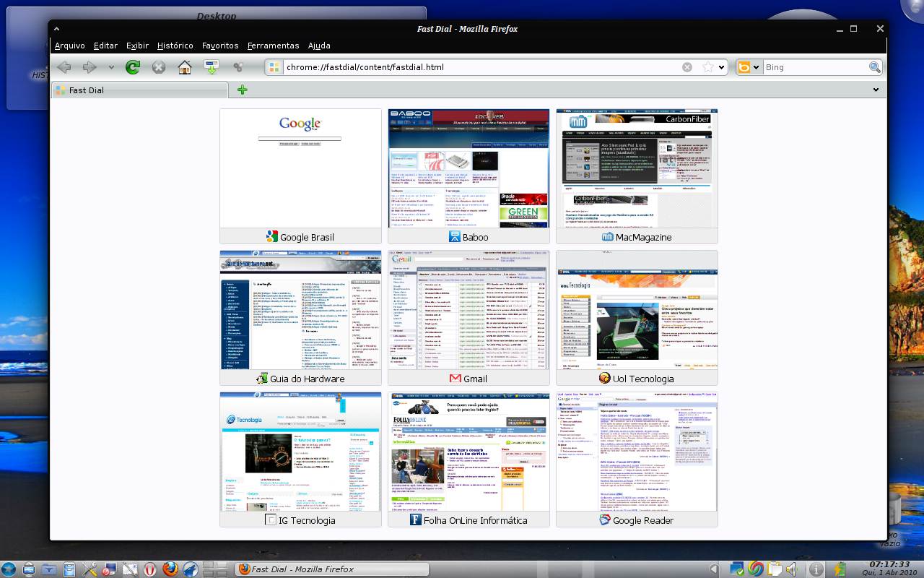Open the Histórico menu
This screenshot has height=578, width=924.
click(x=175, y=46)
